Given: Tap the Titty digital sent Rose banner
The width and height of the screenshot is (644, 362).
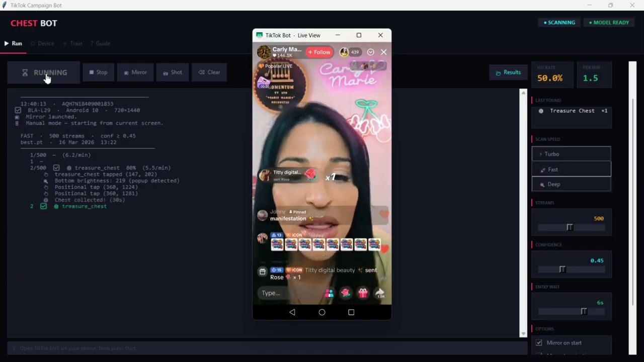Looking at the screenshot, I should (289, 174).
